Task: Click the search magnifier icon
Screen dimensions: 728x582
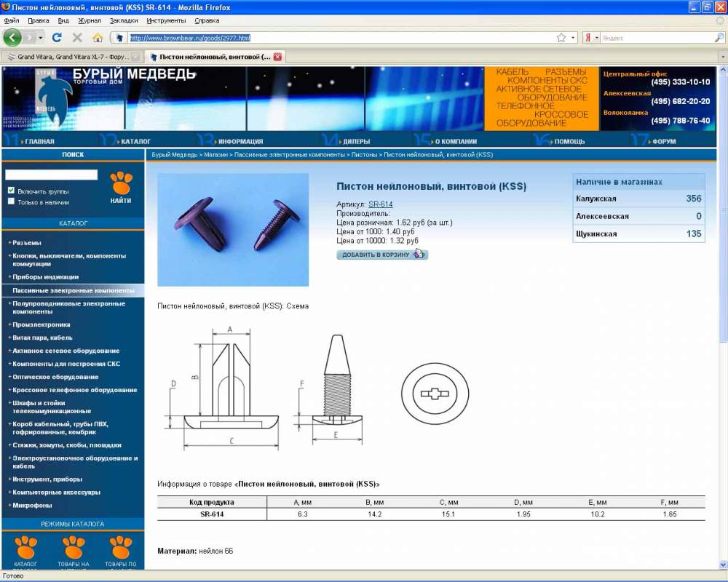Action: pyautogui.click(x=719, y=38)
